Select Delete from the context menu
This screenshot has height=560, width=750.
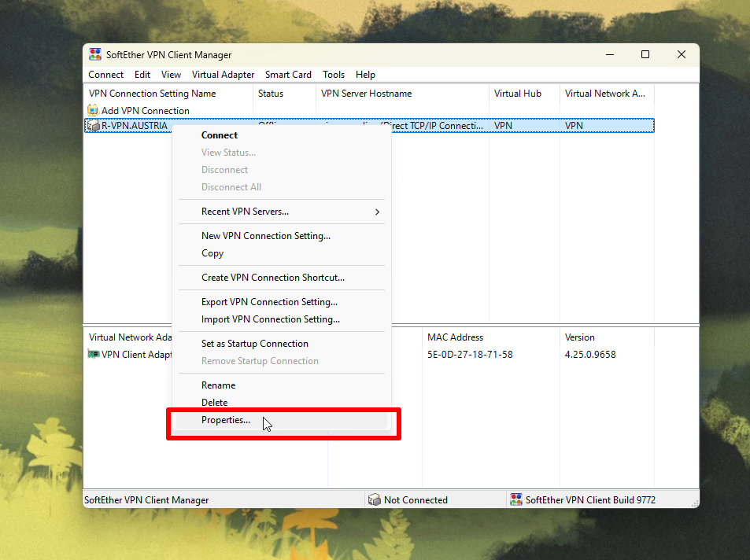214,403
